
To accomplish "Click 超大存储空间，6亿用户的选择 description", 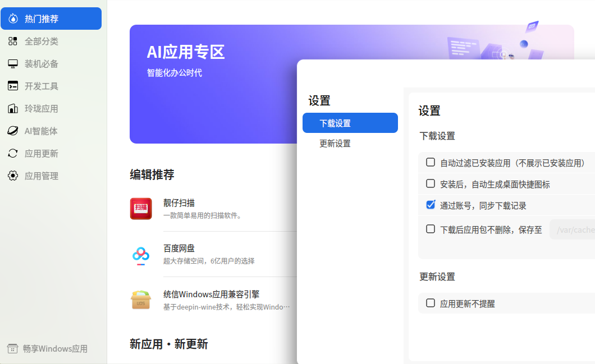I will 209,261.
